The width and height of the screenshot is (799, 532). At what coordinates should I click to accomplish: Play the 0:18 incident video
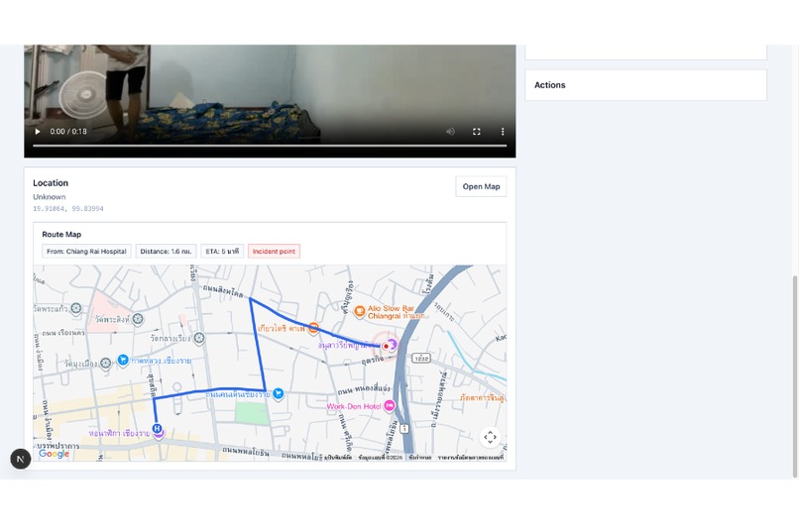[x=38, y=132]
